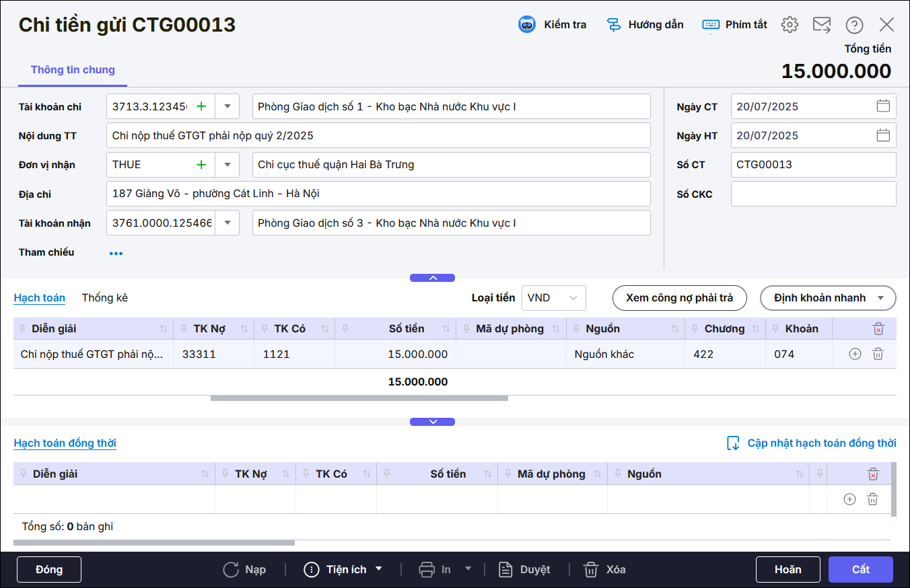Screen dimensions: 910x588
Task: Expand the Định khoản nhanh dropdown
Action: click(880, 298)
